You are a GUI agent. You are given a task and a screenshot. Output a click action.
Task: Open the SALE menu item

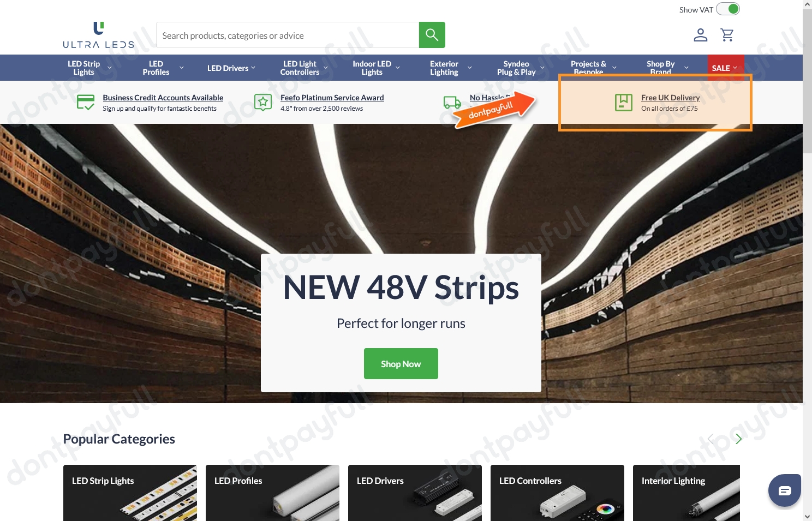tap(724, 68)
